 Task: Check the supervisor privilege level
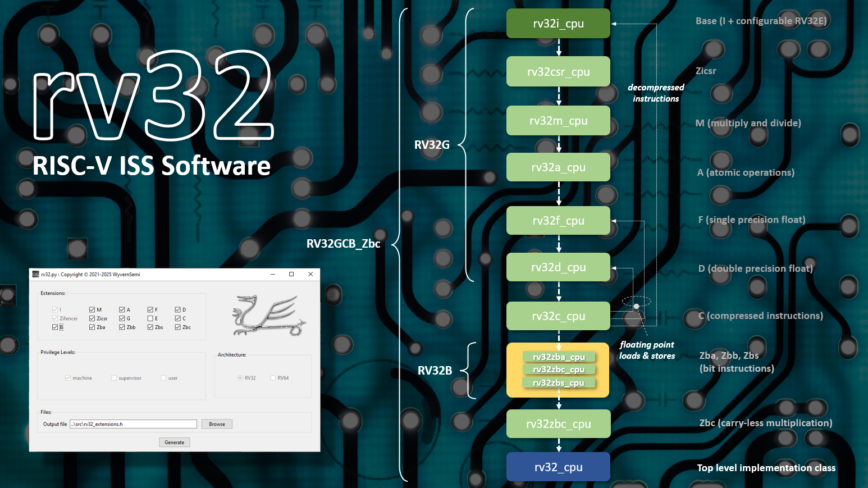coord(114,378)
